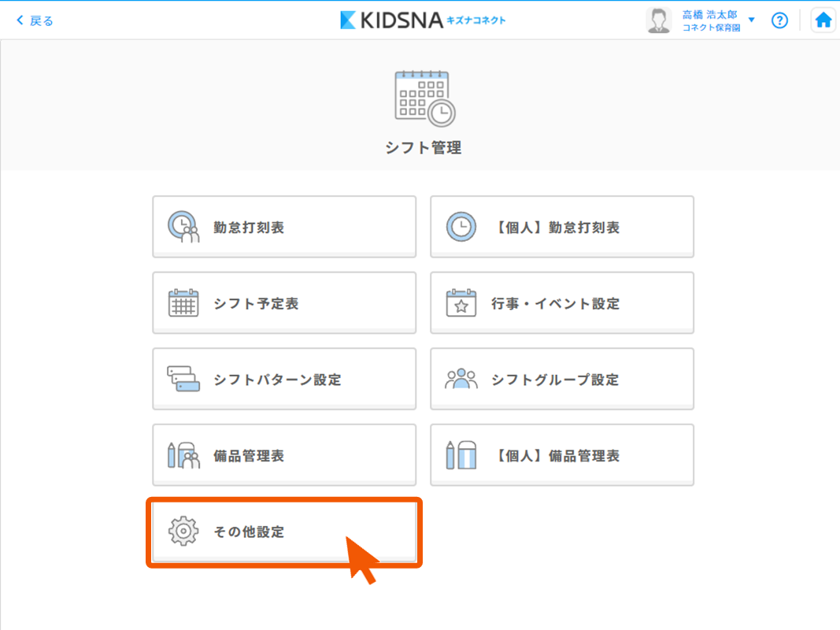
Task: Expand the user account dropdown arrow
Action: pyautogui.click(x=751, y=20)
